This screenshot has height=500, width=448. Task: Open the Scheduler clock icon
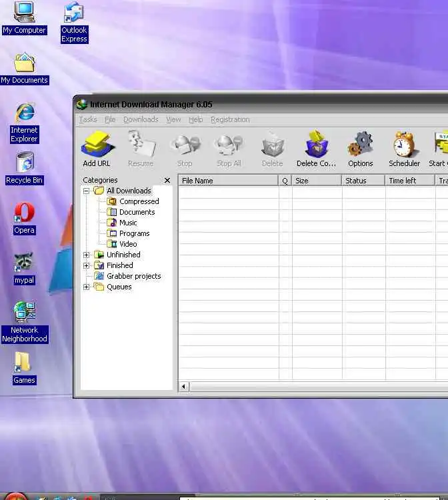404,149
